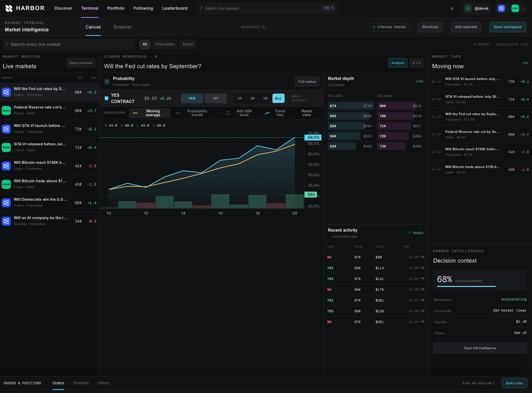Select the ALL chart range
532x393 pixels.
pos(278,98)
